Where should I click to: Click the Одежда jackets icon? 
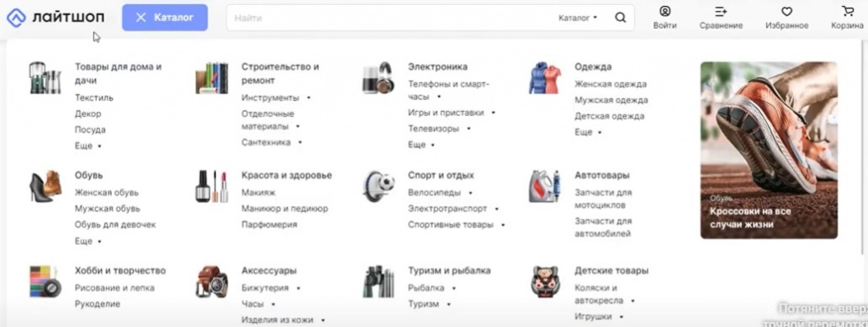click(545, 77)
